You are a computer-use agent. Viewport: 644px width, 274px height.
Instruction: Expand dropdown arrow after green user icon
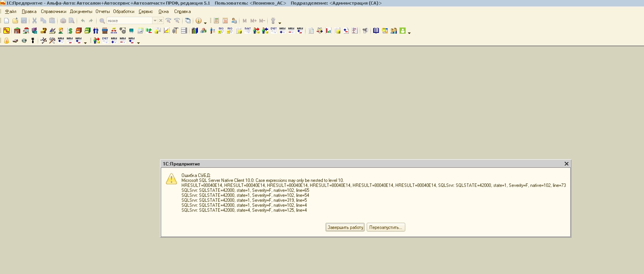pyautogui.click(x=409, y=33)
